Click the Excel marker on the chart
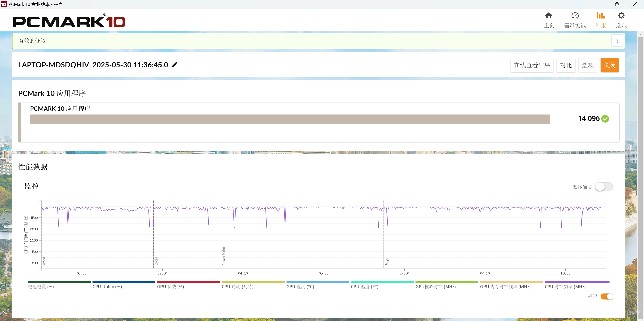The height and width of the screenshot is (321, 644). coord(156,261)
